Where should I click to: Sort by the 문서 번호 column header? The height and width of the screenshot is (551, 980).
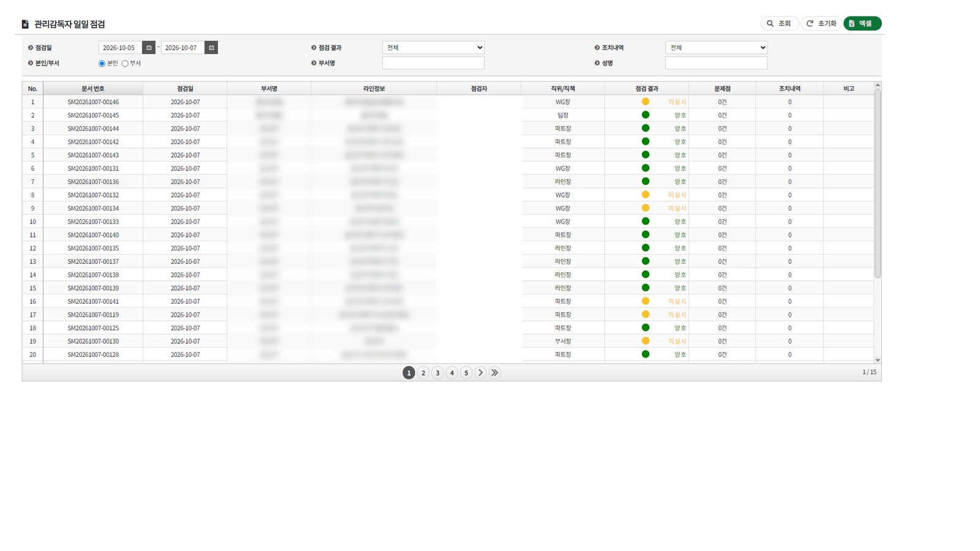coord(93,89)
